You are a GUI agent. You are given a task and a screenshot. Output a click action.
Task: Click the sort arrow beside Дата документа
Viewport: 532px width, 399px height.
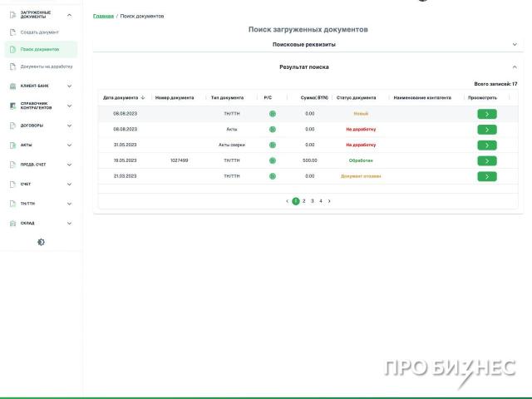(143, 97)
